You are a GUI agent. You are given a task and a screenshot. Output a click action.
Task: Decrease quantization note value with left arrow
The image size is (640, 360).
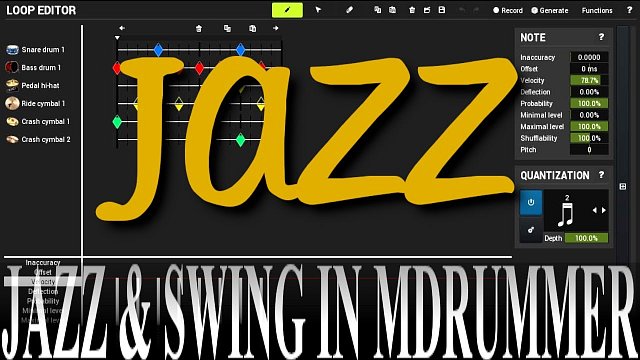click(594, 210)
